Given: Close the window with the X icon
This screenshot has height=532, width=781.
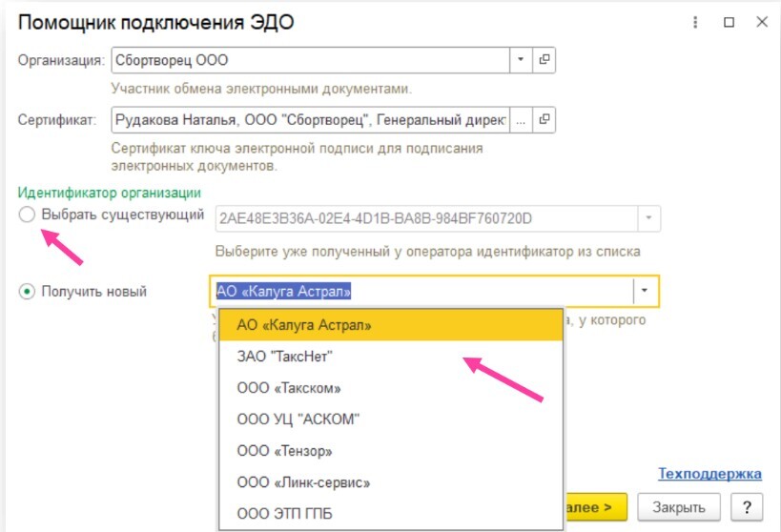Looking at the screenshot, I should click(761, 22).
